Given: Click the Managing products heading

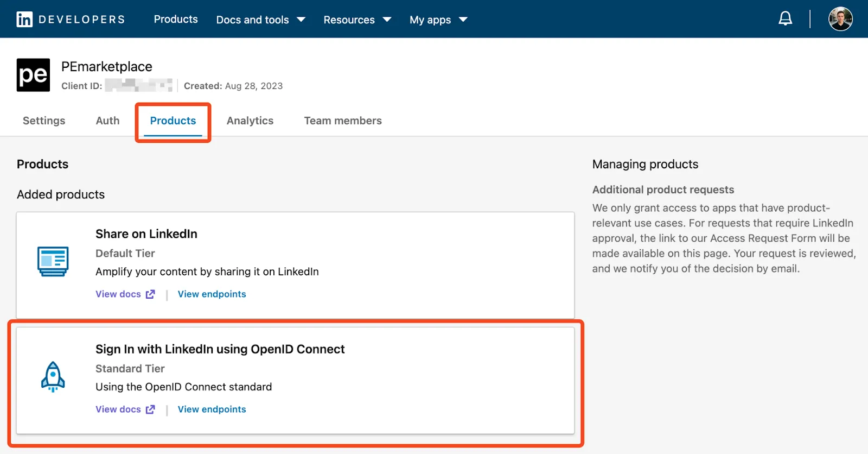Looking at the screenshot, I should click(x=645, y=164).
